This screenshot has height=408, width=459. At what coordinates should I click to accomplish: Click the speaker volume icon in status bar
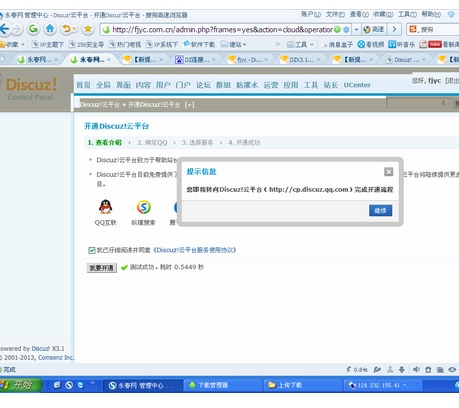[x=416, y=369]
